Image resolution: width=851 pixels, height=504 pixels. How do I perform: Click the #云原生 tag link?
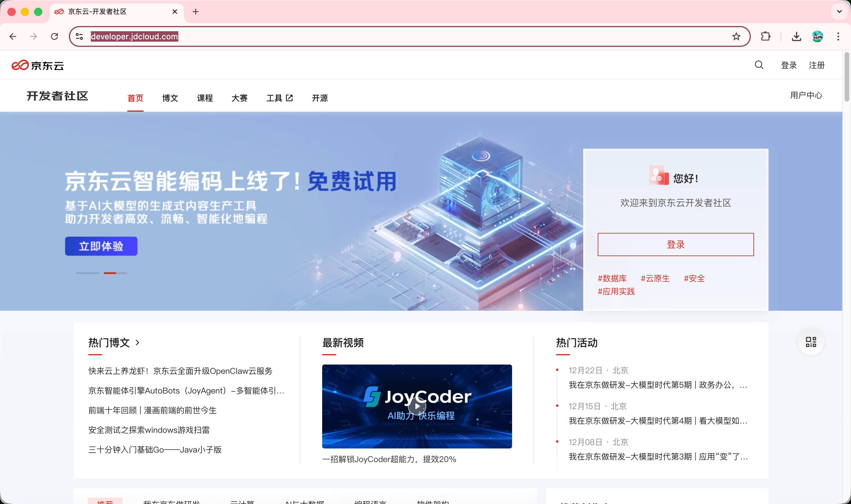655,279
